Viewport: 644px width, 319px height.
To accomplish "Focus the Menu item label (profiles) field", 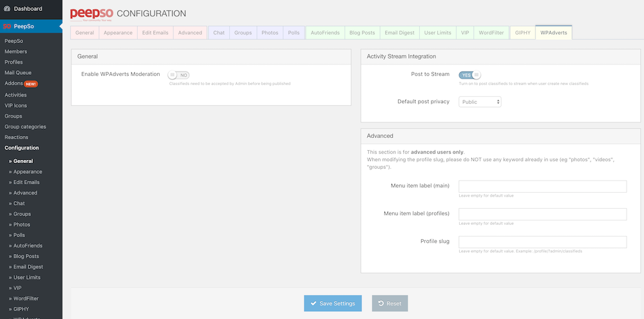I will [542, 214].
